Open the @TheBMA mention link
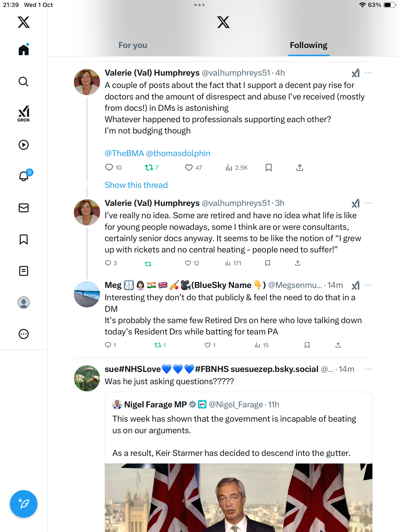 coord(124,153)
